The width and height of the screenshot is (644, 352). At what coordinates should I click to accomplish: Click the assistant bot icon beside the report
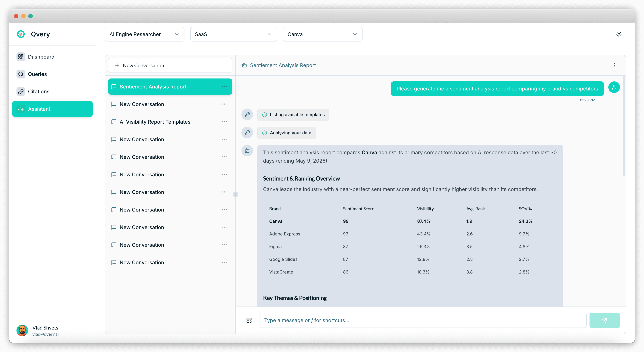[247, 151]
